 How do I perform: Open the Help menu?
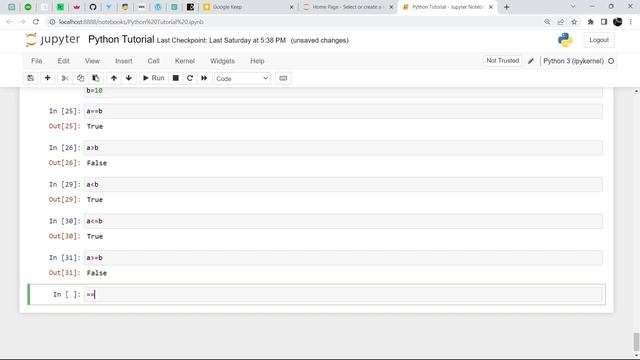tap(257, 61)
